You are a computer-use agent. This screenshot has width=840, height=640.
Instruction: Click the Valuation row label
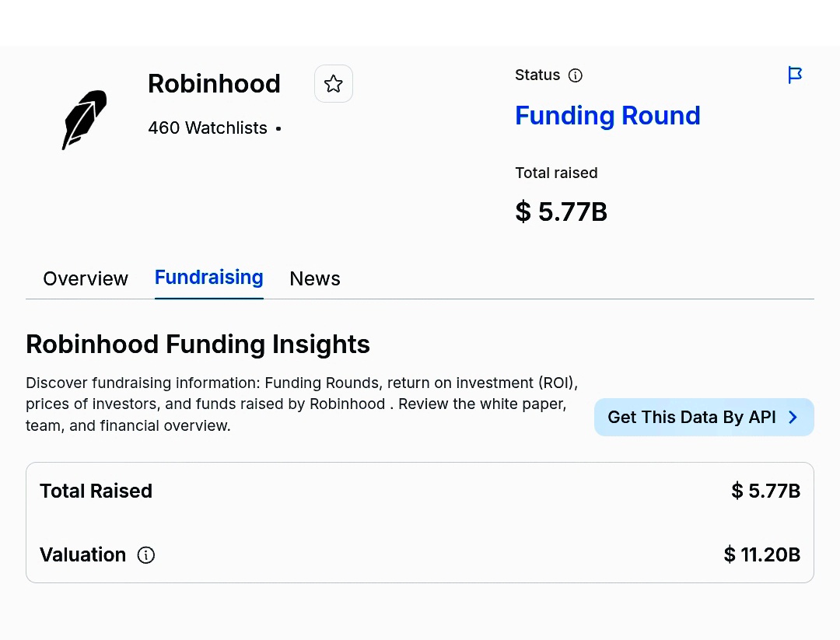82,554
